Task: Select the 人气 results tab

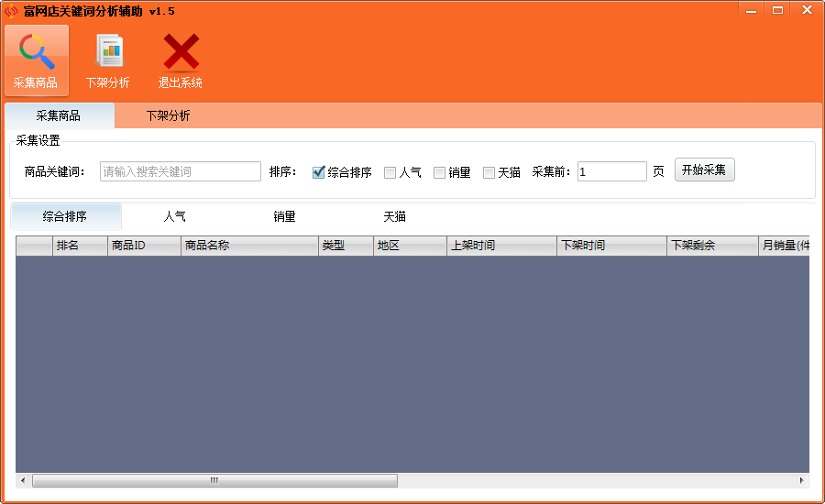Action: [175, 217]
